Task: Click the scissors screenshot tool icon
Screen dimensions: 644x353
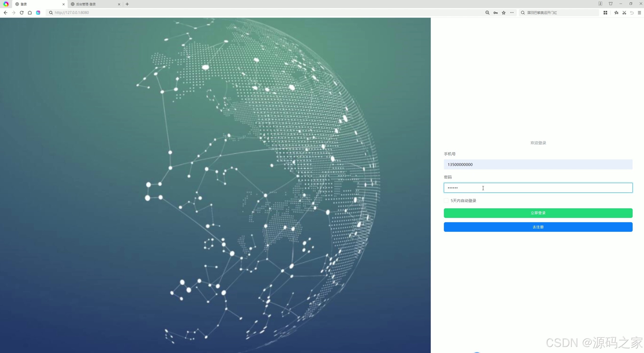Action: click(x=624, y=13)
